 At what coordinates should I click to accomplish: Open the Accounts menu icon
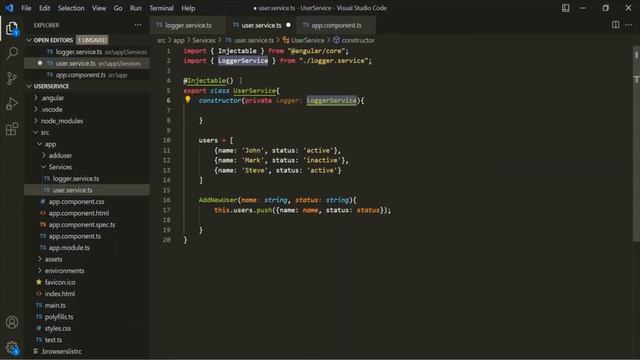click(12, 322)
